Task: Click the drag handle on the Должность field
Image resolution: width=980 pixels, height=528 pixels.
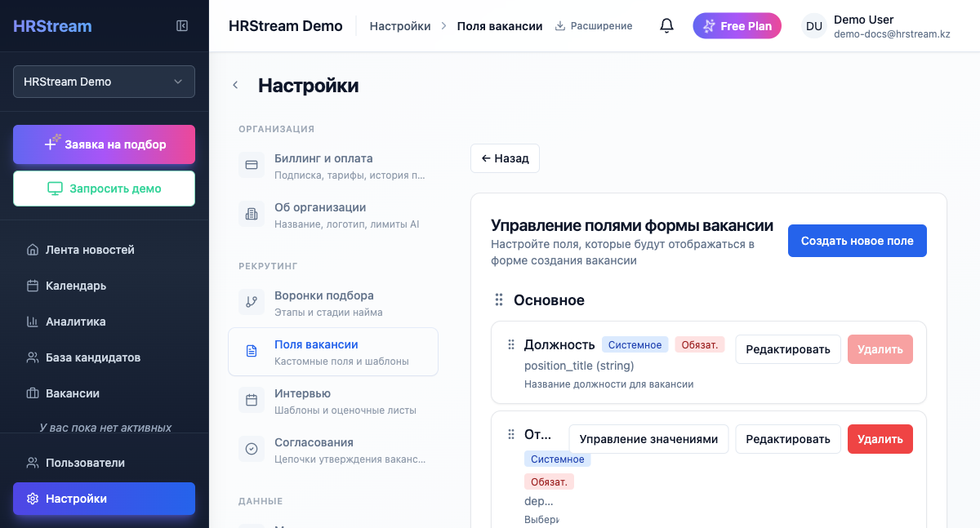Action: (x=510, y=344)
